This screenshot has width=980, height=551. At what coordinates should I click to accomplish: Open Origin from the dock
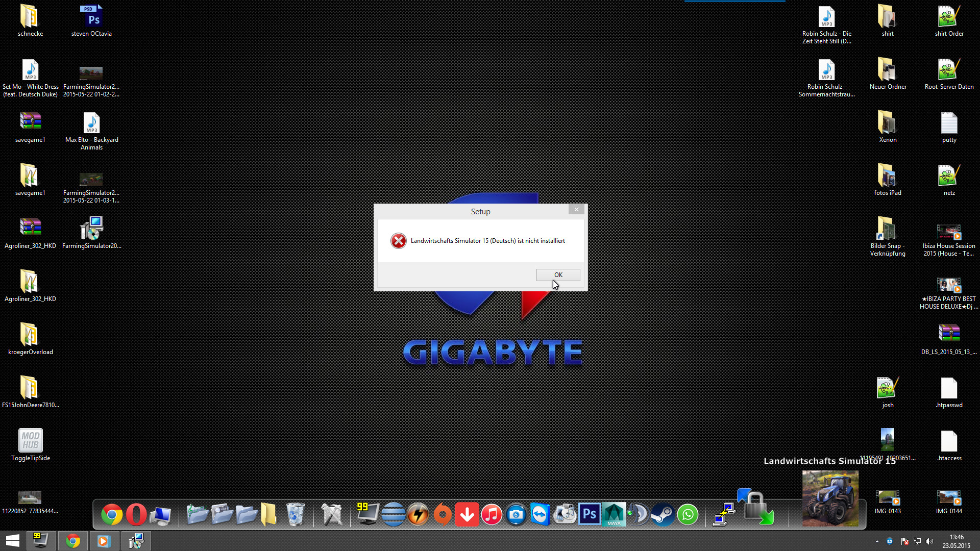(443, 514)
